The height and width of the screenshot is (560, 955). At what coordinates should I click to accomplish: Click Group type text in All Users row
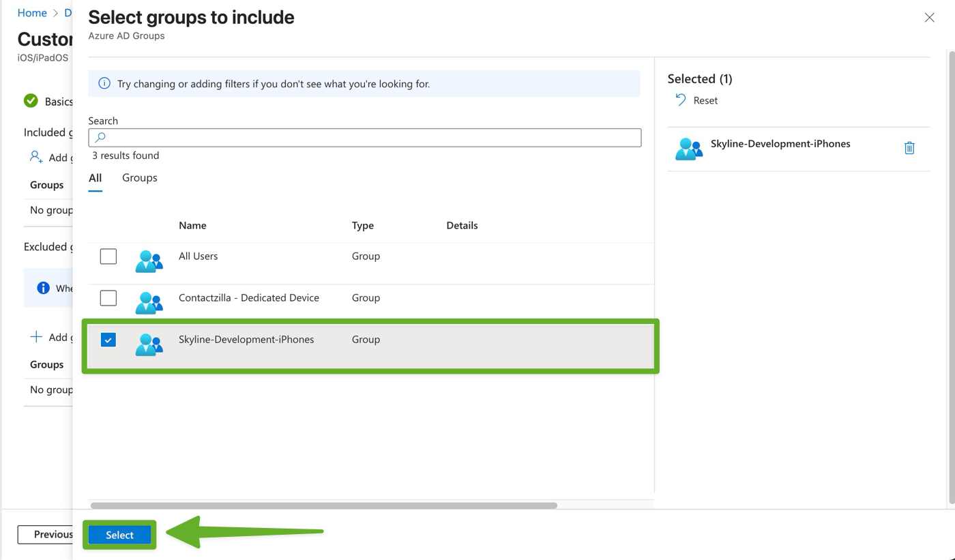[x=366, y=256]
